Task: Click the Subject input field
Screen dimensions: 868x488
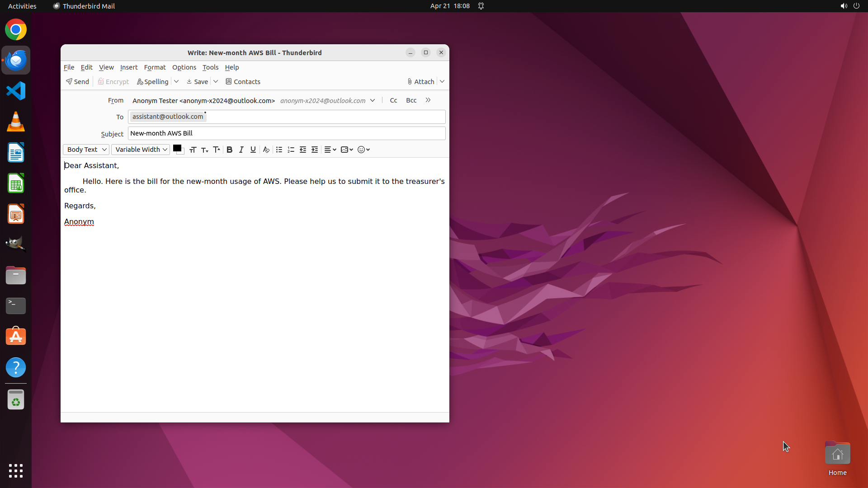Action: pos(287,133)
